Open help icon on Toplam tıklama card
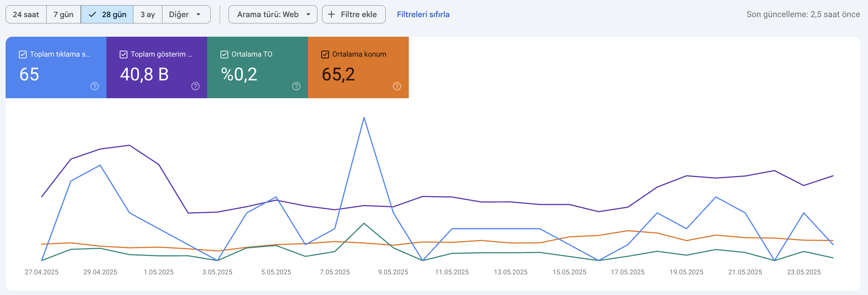 [94, 86]
